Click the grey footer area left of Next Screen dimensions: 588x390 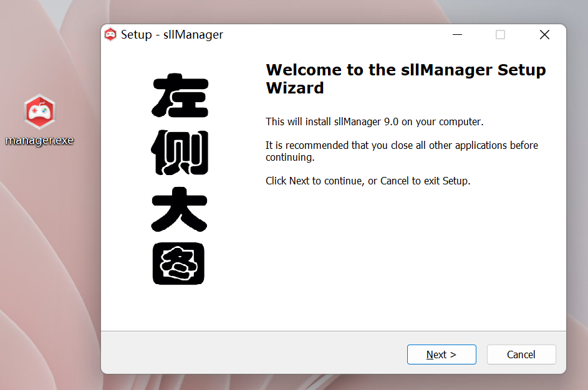coord(249,353)
